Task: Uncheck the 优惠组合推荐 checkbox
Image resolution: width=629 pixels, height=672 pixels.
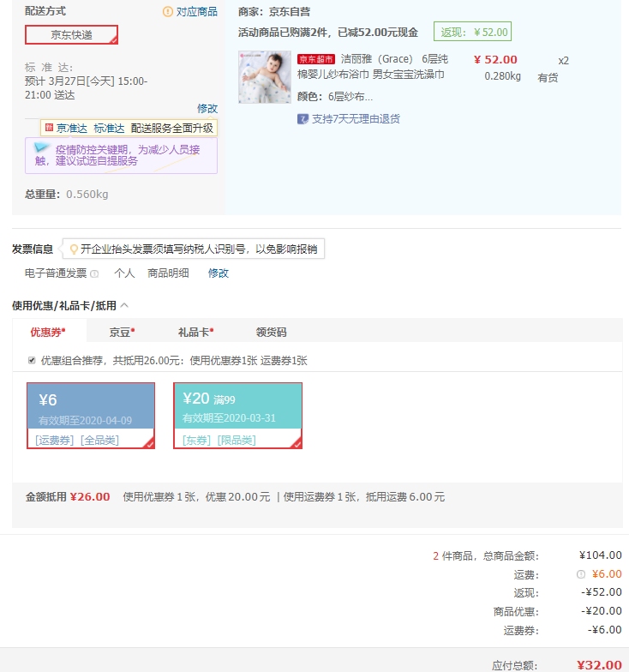Action: 32,360
